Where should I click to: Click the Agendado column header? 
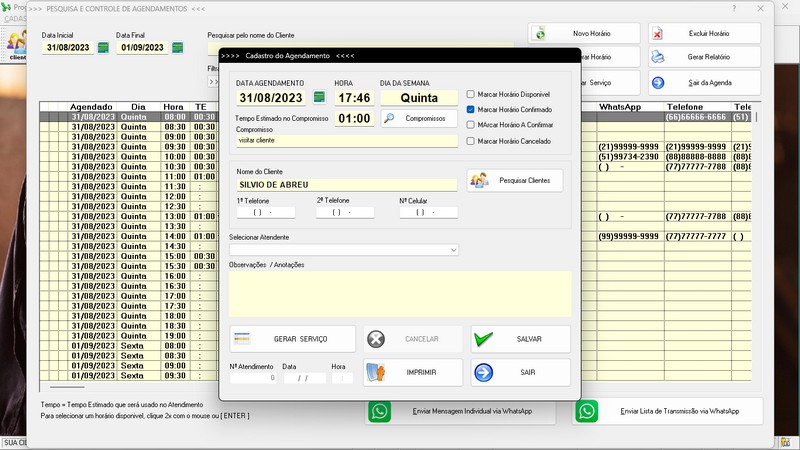(91, 107)
